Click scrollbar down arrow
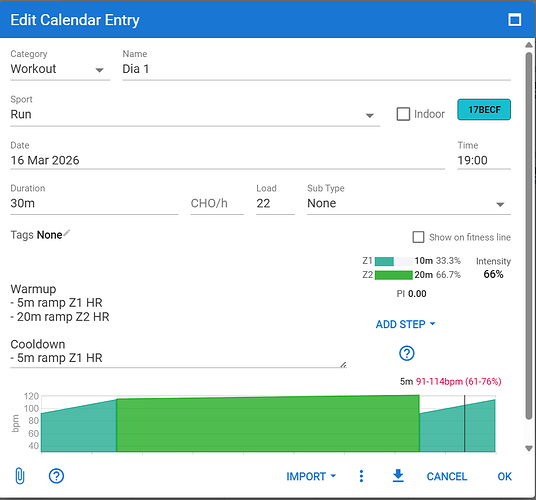This screenshot has height=500, width=536. [528, 448]
